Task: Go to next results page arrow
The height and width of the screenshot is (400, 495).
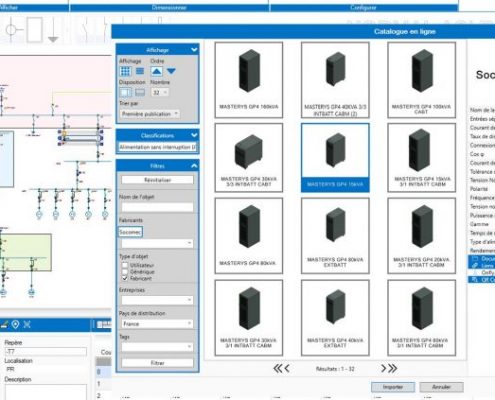Action: [x=383, y=368]
